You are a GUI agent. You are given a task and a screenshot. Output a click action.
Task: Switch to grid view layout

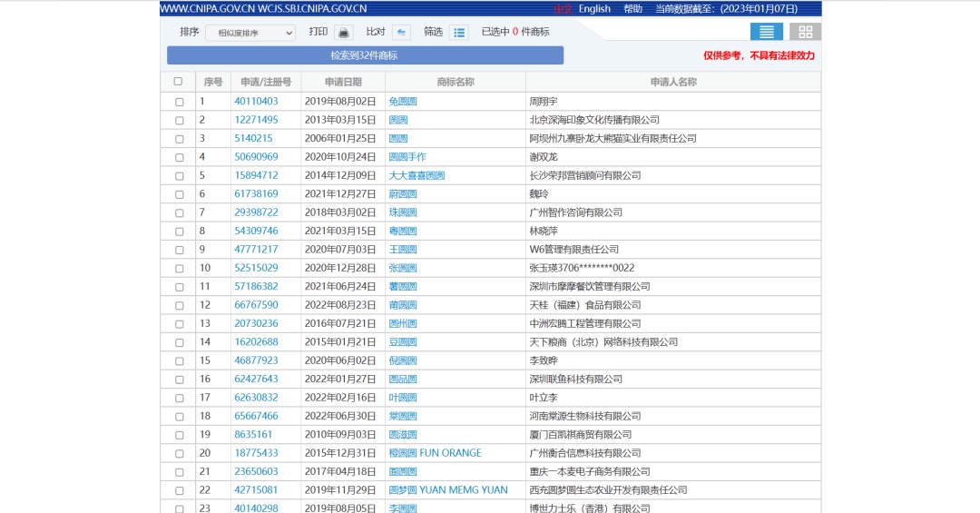tap(805, 32)
